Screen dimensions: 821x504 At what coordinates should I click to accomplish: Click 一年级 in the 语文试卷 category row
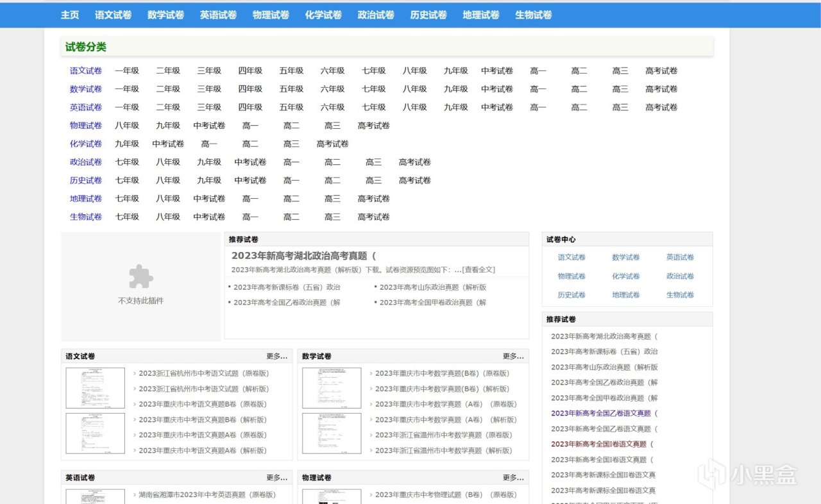pos(127,71)
